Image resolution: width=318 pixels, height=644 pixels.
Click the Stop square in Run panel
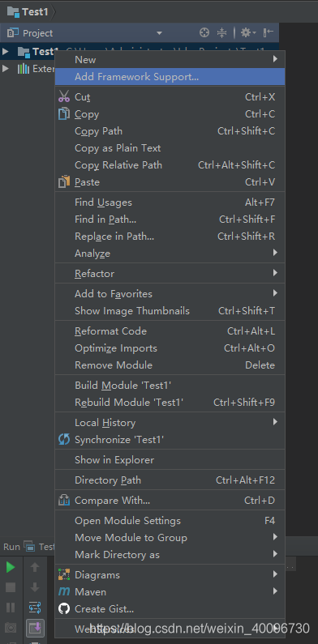click(x=11, y=587)
